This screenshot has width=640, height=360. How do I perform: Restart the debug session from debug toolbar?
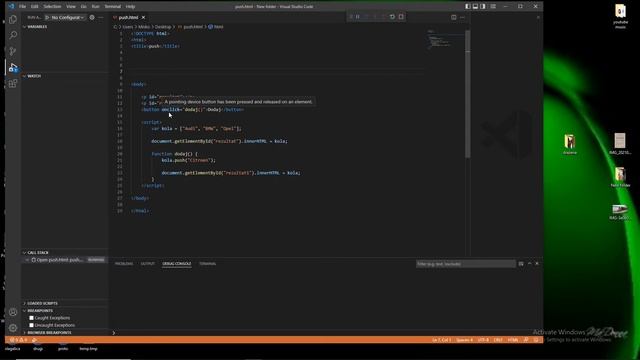(x=392, y=17)
